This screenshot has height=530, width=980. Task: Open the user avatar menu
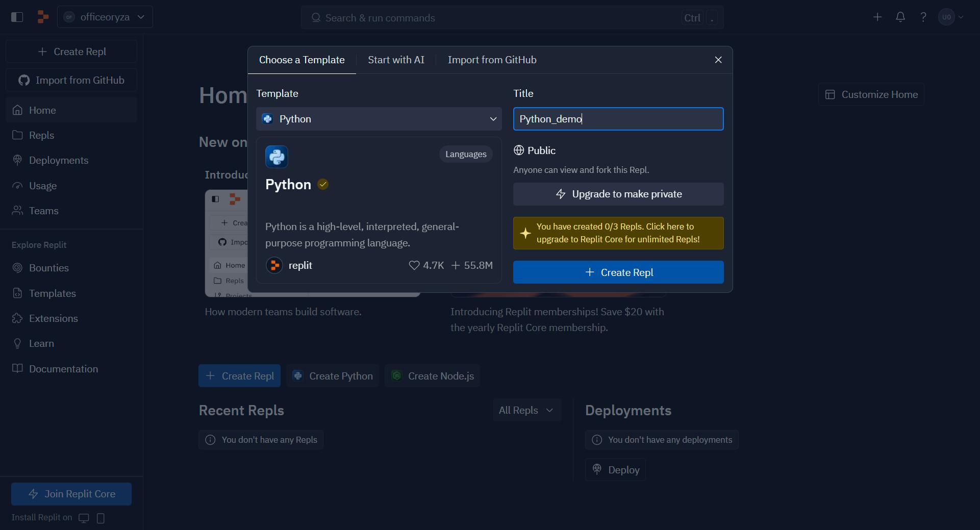pos(951,17)
